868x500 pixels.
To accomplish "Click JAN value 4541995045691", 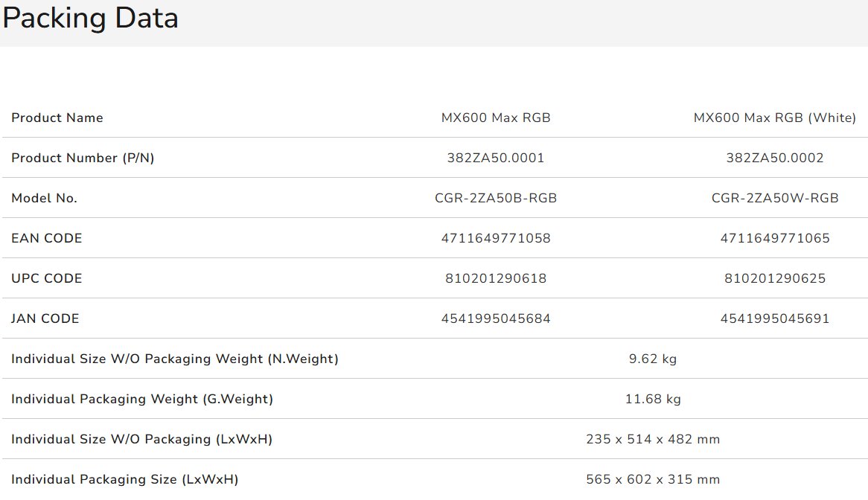I will click(774, 318).
